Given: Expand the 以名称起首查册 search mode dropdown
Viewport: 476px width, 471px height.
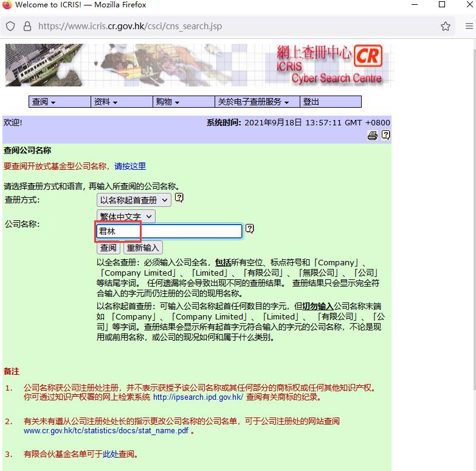Looking at the screenshot, I should click(133, 200).
